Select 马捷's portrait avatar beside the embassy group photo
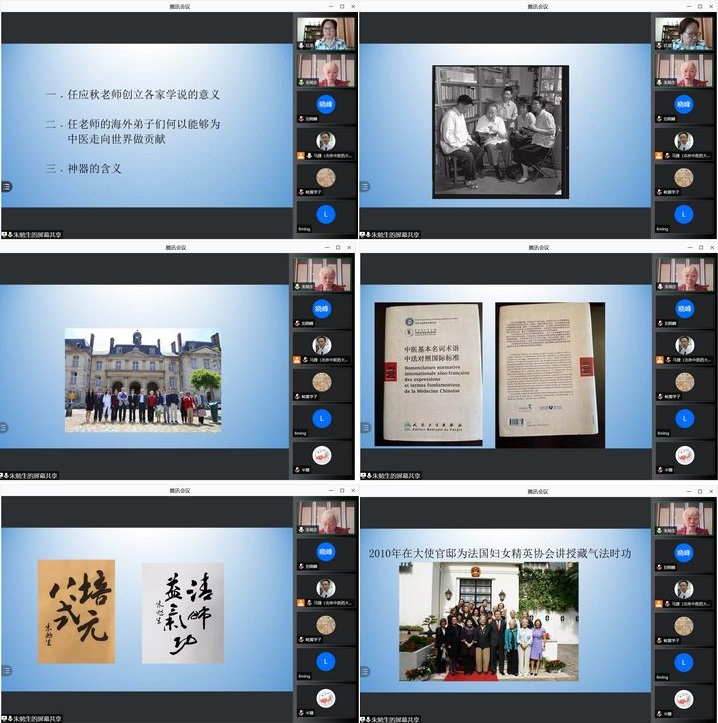The image size is (718, 723). pyautogui.click(x=685, y=589)
